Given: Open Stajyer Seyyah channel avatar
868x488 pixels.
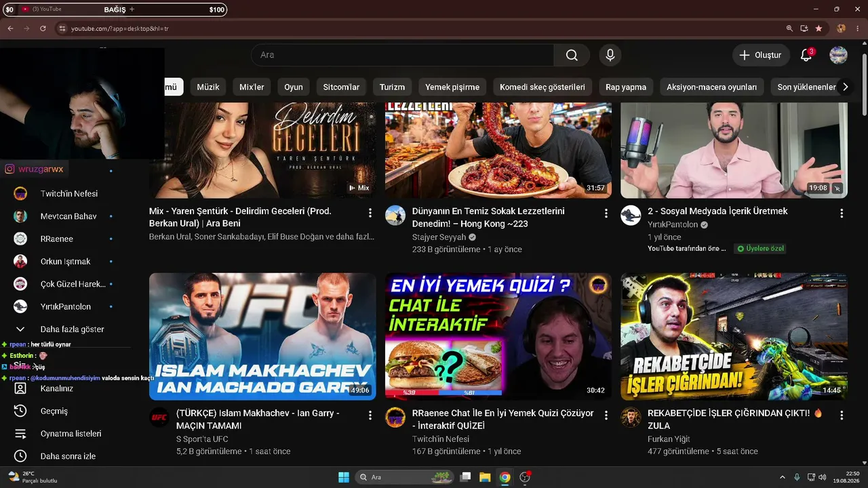Looking at the screenshot, I should [395, 216].
